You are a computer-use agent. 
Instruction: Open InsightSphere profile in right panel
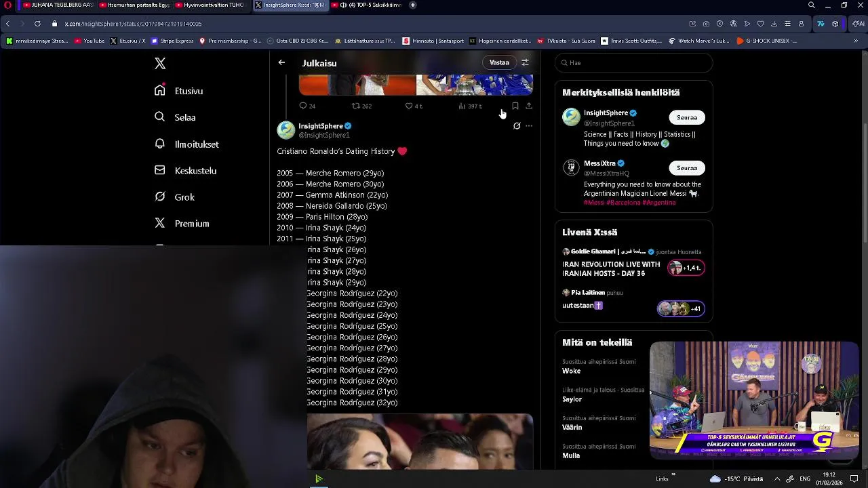tap(606, 113)
